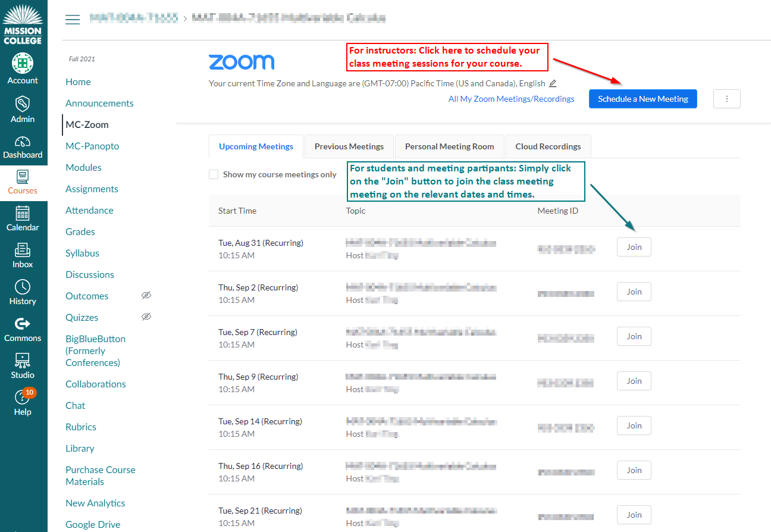
Task: Open Quizzes link
Action: pyautogui.click(x=82, y=317)
